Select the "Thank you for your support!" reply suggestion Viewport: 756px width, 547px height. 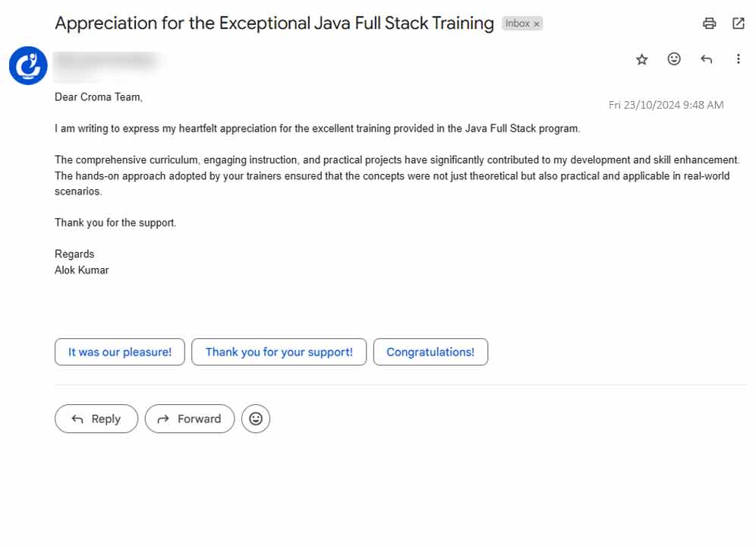tap(279, 352)
